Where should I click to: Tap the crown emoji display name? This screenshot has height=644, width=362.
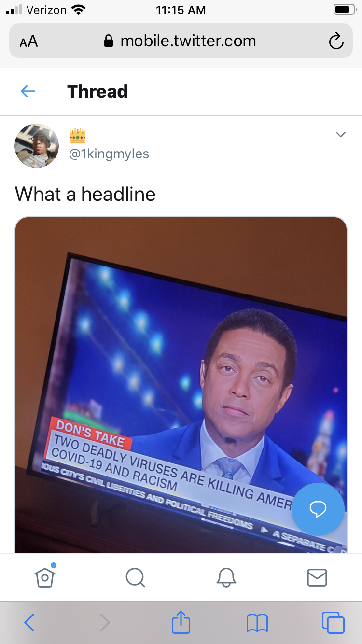click(78, 136)
